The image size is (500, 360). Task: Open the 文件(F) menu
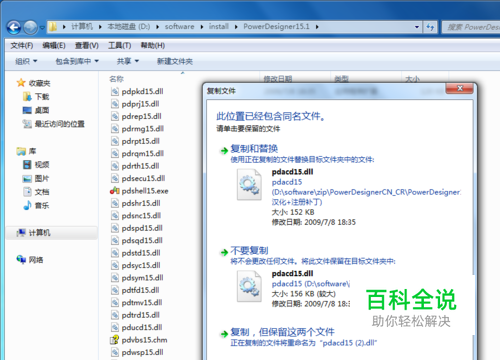pyautogui.click(x=22, y=45)
